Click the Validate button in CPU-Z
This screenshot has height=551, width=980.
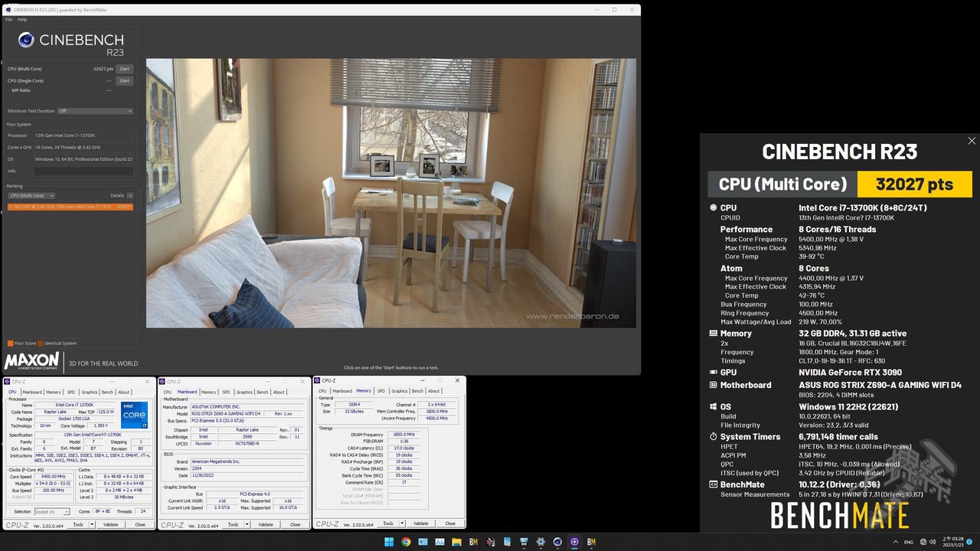111,524
